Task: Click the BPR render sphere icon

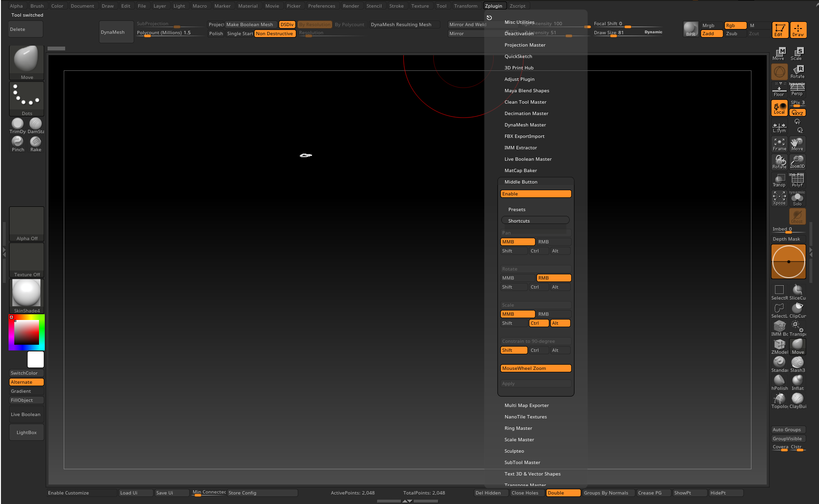Action: tap(691, 29)
